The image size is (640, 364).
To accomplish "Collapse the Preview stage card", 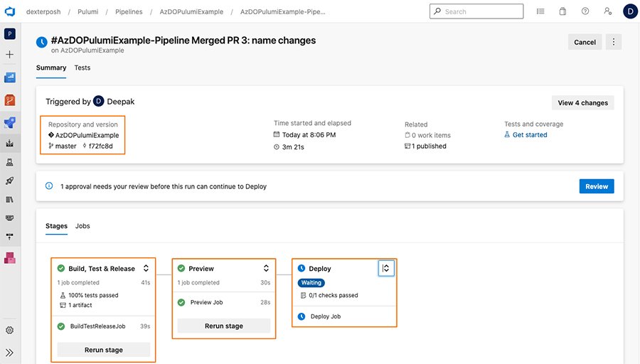I will 266,269.
